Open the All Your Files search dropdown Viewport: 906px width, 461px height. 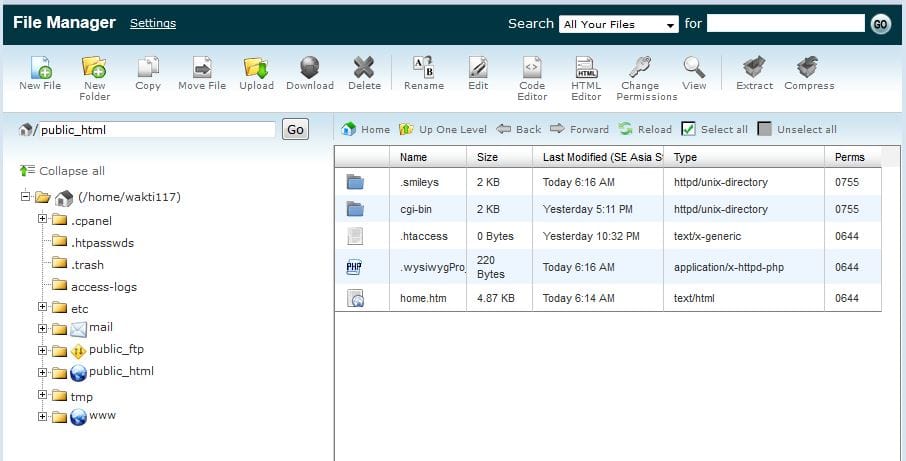(619, 24)
